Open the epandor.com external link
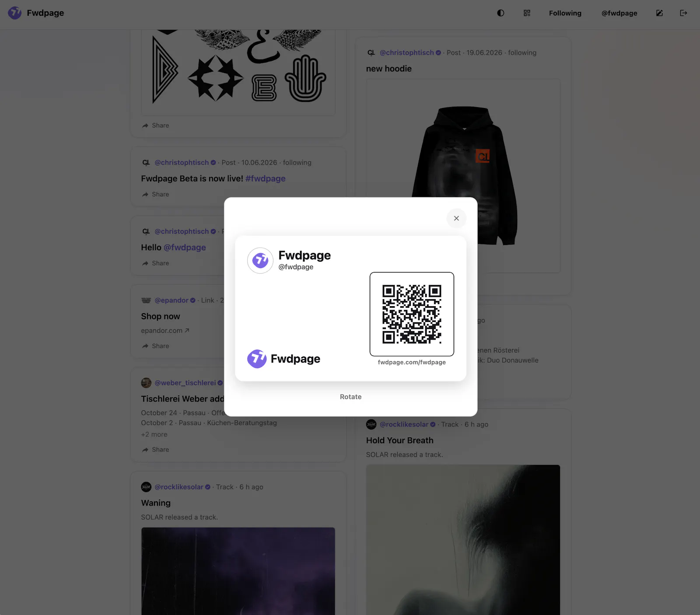This screenshot has height=615, width=700. pyautogui.click(x=165, y=331)
